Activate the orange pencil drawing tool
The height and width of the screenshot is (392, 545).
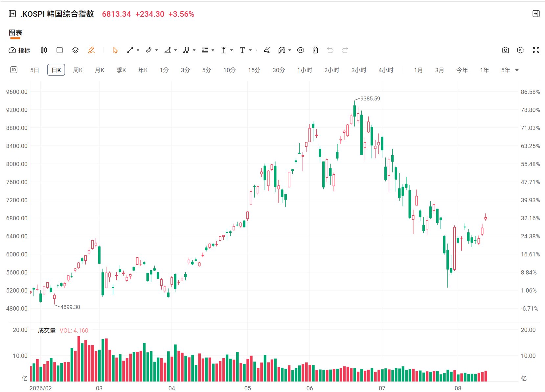coord(91,50)
